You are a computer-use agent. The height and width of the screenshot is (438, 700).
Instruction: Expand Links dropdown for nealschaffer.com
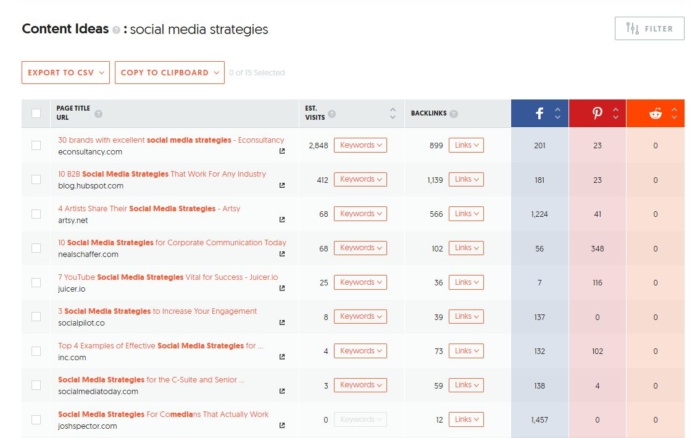tap(466, 248)
